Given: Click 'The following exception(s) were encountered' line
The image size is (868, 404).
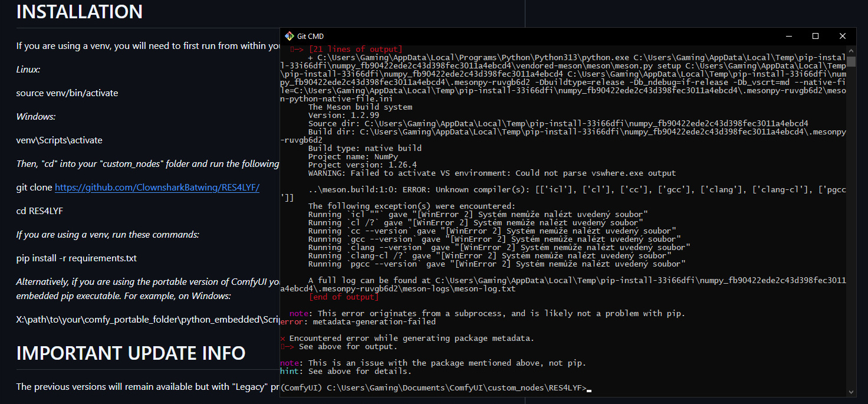Looking at the screenshot, I should [412, 206].
